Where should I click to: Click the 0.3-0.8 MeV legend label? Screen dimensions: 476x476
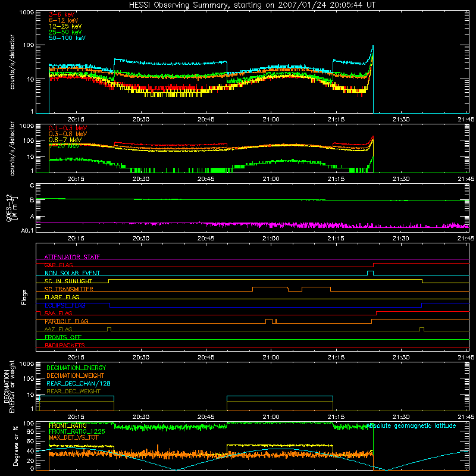pyautogui.click(x=68, y=134)
